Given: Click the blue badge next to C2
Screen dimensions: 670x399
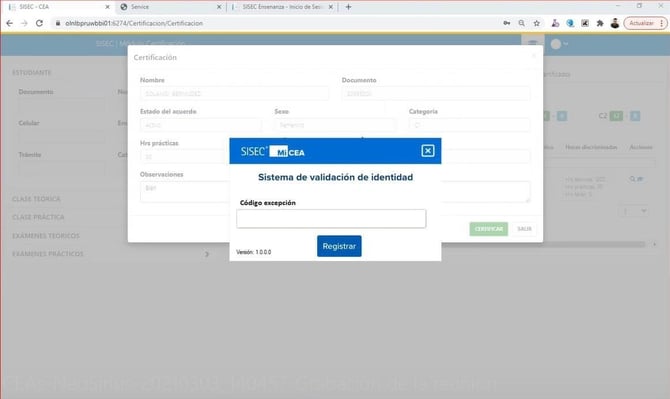Looking at the screenshot, I should [x=635, y=116].
